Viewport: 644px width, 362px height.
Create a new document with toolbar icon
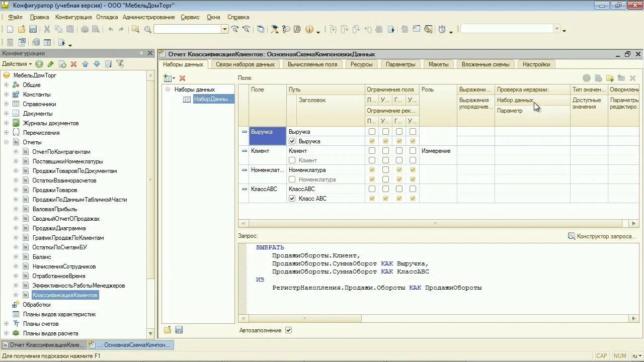click(x=10, y=30)
